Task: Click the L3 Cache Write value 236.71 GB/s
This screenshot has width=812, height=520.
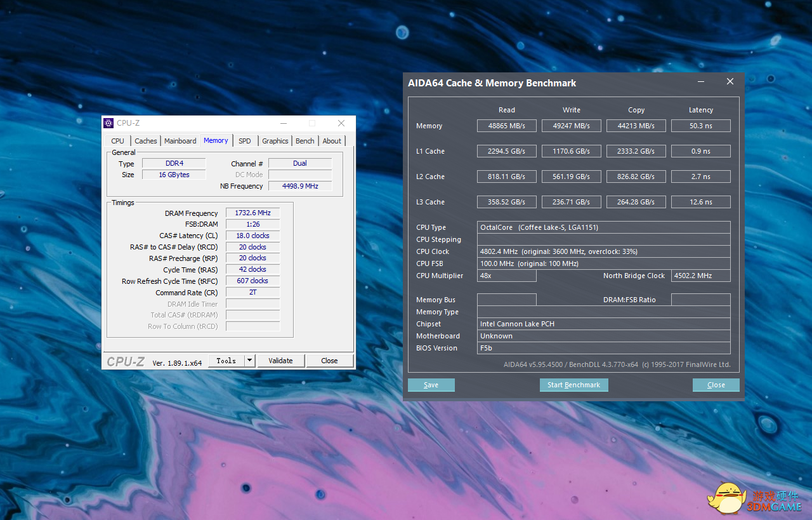Action: click(x=572, y=202)
